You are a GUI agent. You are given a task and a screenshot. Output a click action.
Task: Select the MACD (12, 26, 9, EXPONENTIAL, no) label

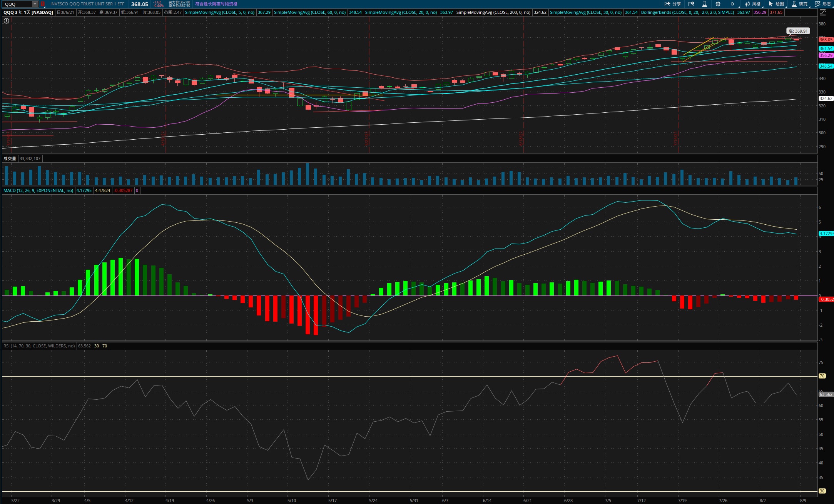[x=38, y=190]
